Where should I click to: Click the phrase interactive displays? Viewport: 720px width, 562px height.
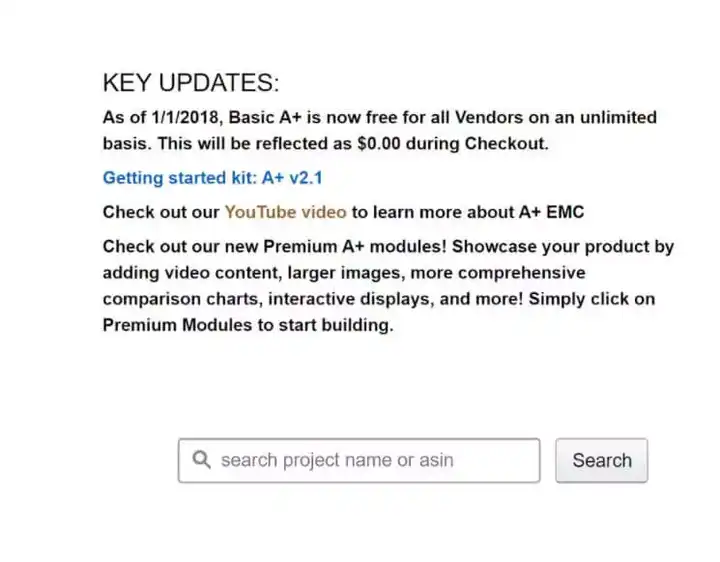(x=351, y=299)
